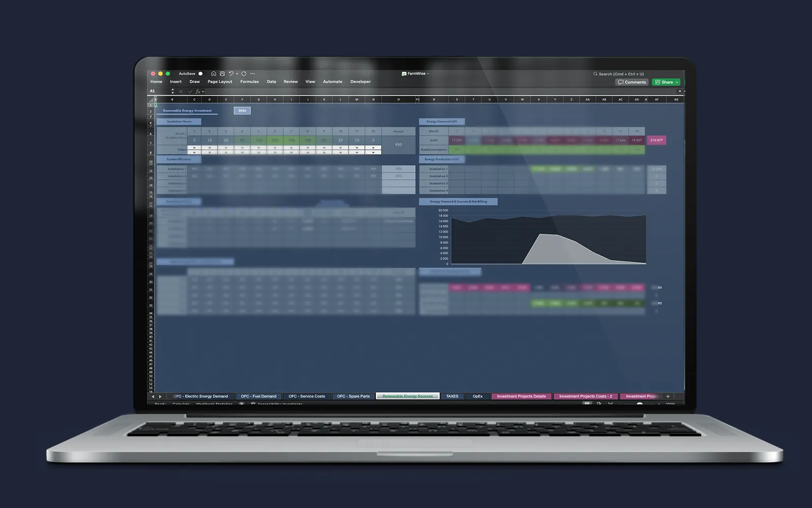The image size is (812, 508).
Task: Toggle the AutoSave switch
Action: pos(200,74)
